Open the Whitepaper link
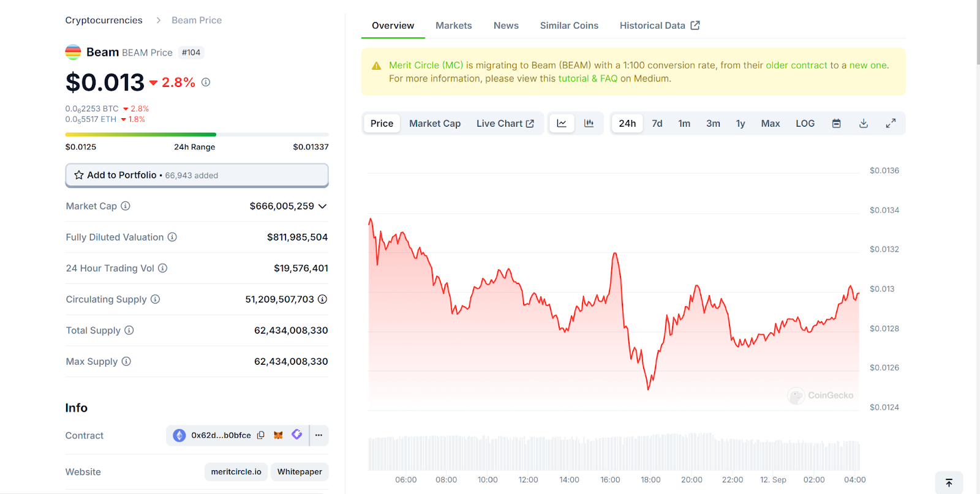Viewport: 980px width, 494px height. [300, 472]
